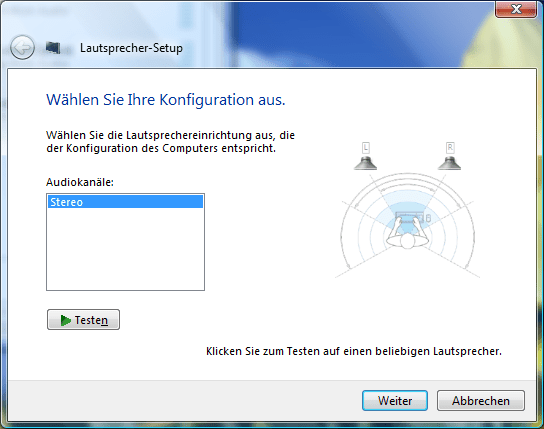Click the speaker icon beside Lautsprecher-Setup title
This screenshot has height=429, width=544.
coord(53,48)
